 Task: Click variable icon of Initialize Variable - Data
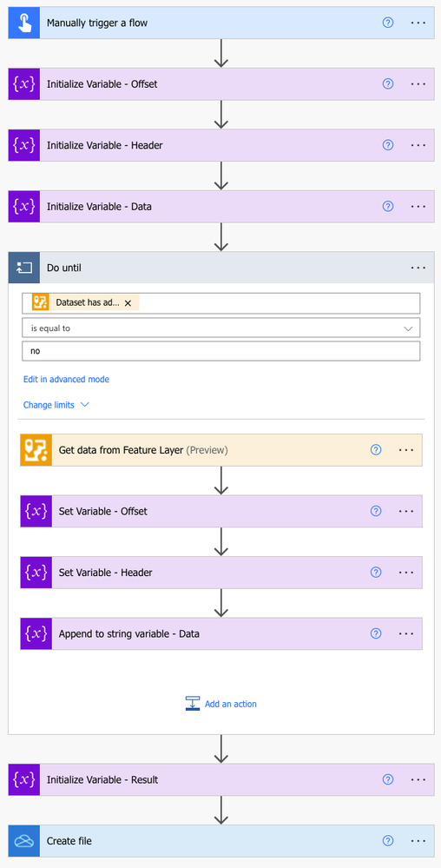[24, 207]
